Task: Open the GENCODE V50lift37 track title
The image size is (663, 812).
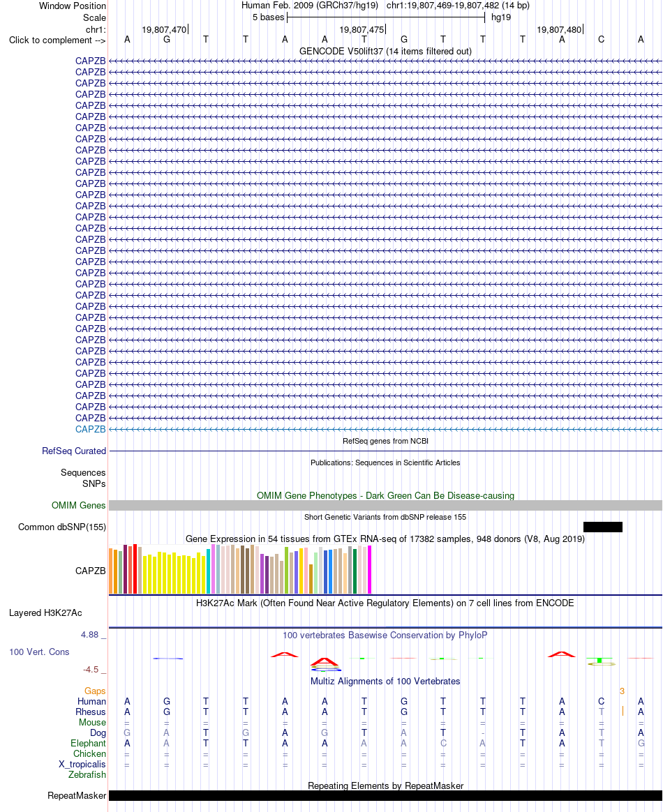Action: click(x=385, y=51)
